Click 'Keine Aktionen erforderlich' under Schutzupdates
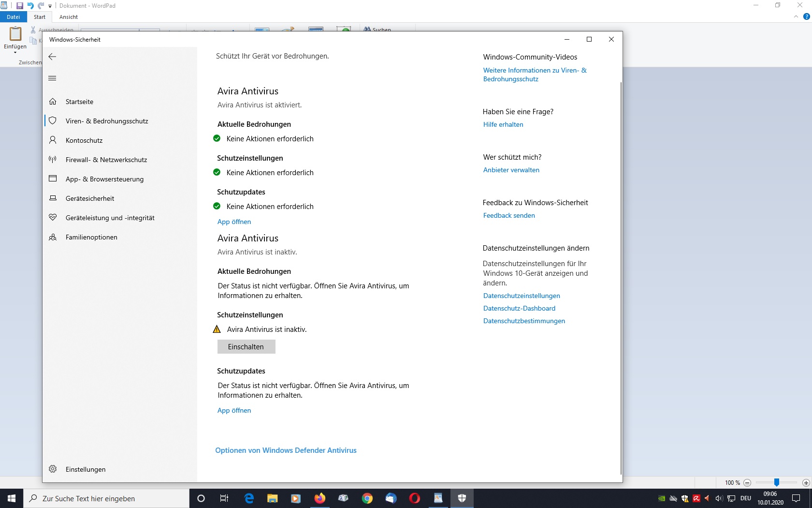The width and height of the screenshot is (812, 508). pyautogui.click(x=270, y=207)
